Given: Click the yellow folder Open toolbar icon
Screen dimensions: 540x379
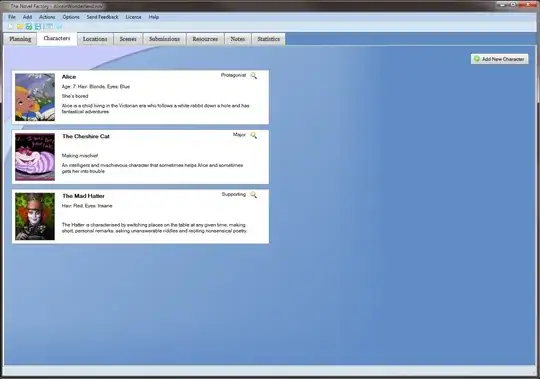Looking at the screenshot, I should [x=20, y=27].
